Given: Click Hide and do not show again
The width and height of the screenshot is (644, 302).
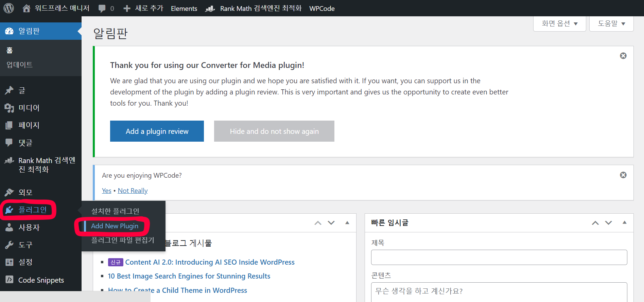Looking at the screenshot, I should (274, 131).
